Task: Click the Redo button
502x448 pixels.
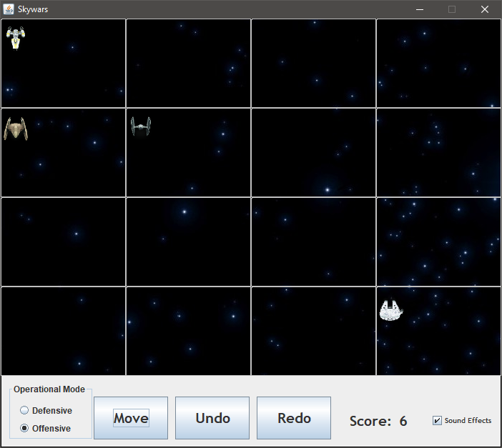Action: point(294,418)
